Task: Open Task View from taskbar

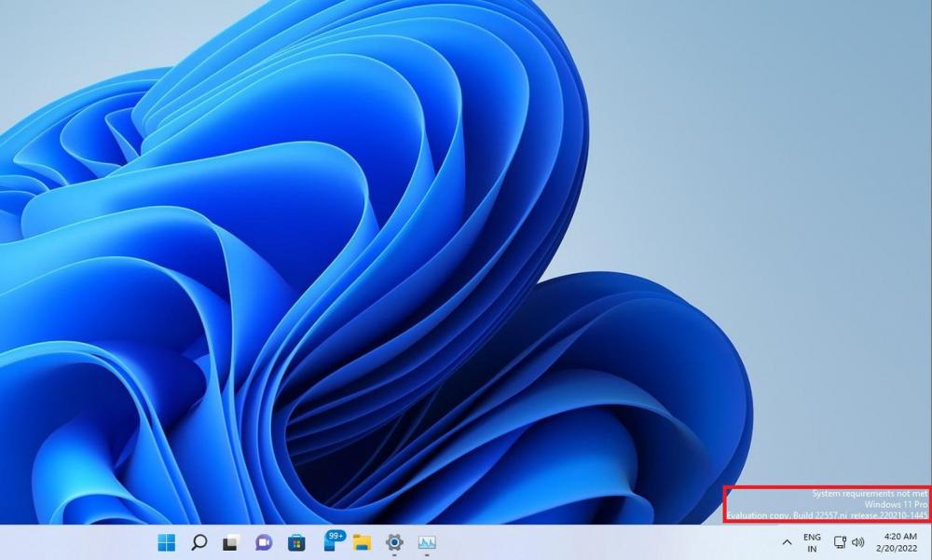Action: point(230,542)
